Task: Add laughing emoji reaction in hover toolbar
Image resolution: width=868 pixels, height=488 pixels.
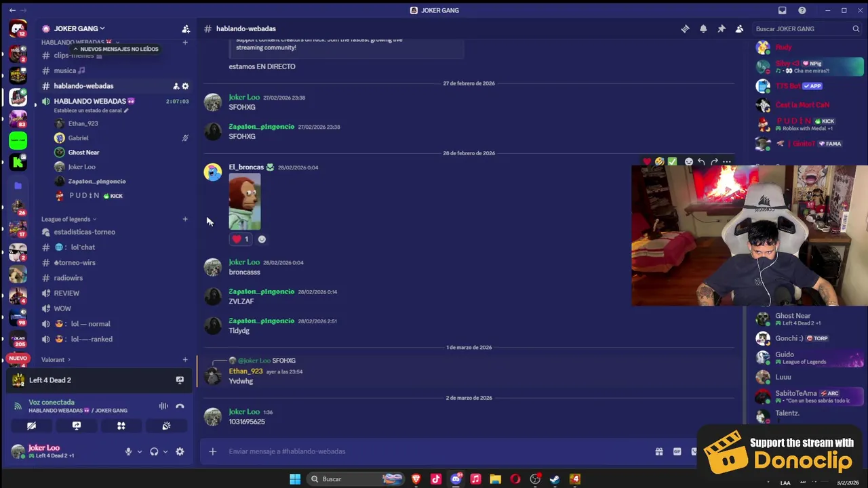Action: [659, 162]
